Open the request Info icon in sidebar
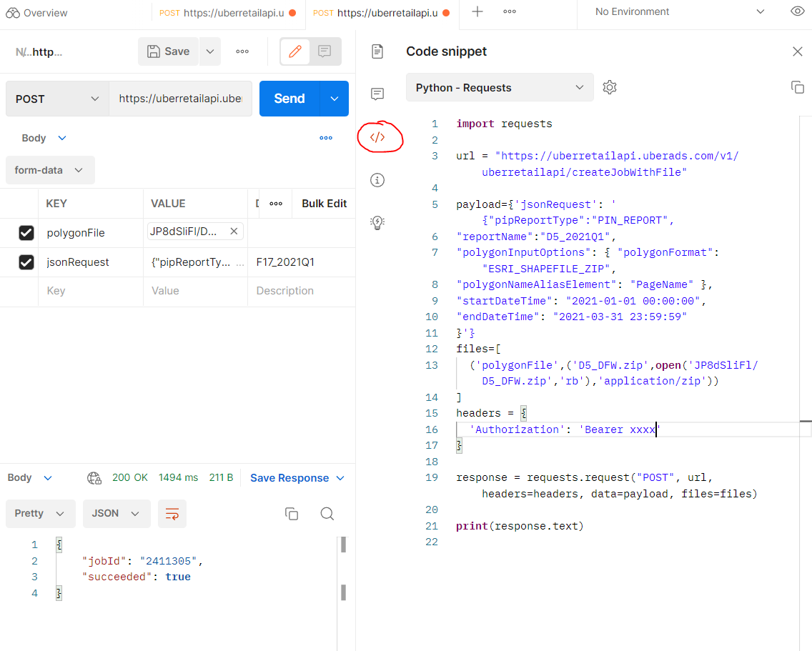 tap(377, 180)
